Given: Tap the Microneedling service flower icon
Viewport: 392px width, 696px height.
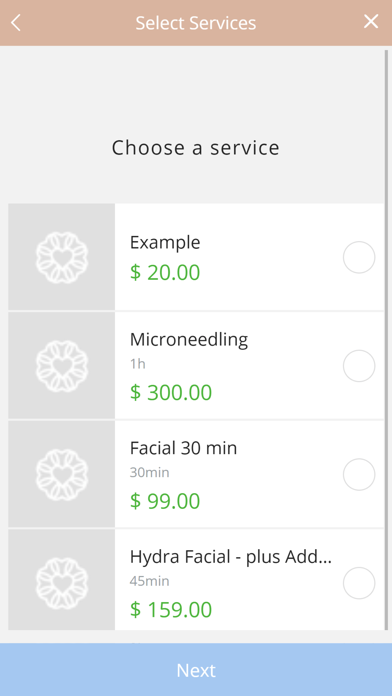Looking at the screenshot, I should (x=62, y=366).
